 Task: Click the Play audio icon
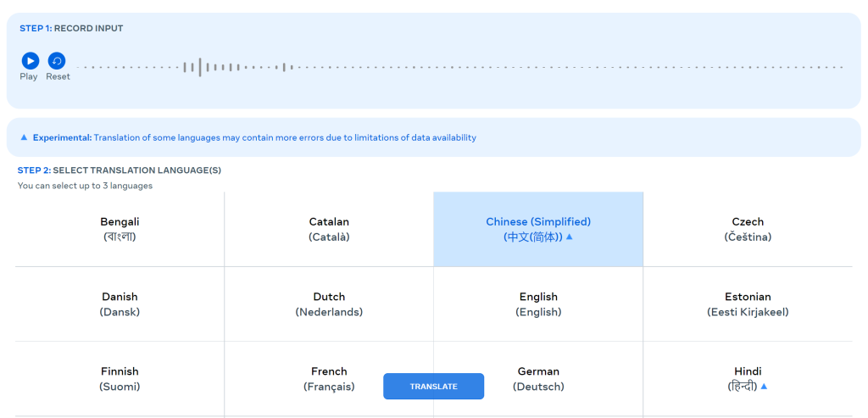click(30, 61)
